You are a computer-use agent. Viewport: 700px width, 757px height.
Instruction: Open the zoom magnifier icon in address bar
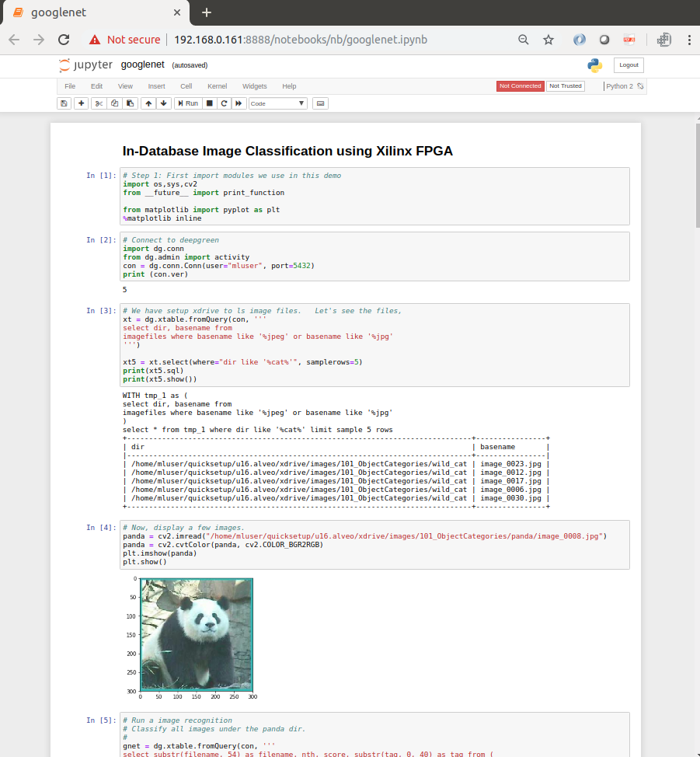click(x=524, y=40)
